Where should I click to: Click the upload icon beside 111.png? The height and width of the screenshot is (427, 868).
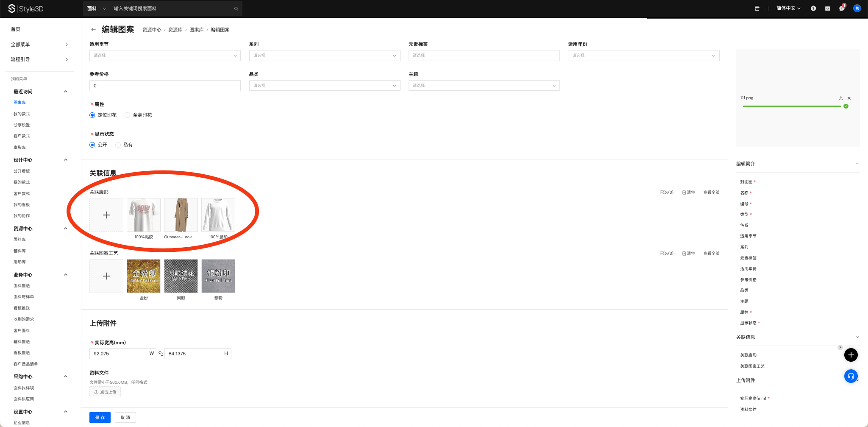pyautogui.click(x=841, y=98)
